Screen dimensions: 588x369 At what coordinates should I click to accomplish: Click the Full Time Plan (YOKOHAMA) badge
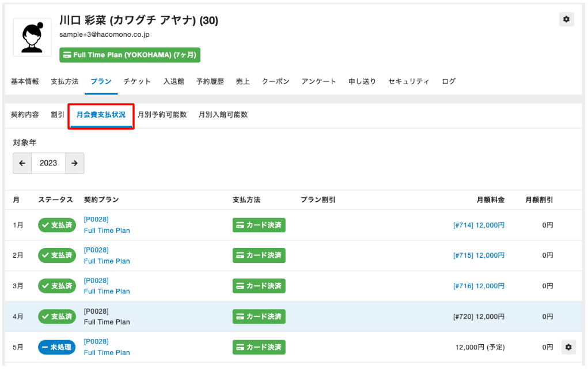click(130, 55)
